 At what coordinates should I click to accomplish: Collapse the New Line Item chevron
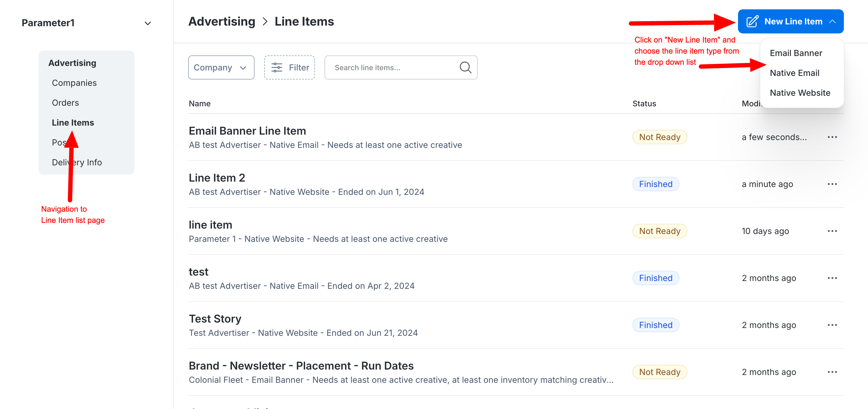click(832, 22)
